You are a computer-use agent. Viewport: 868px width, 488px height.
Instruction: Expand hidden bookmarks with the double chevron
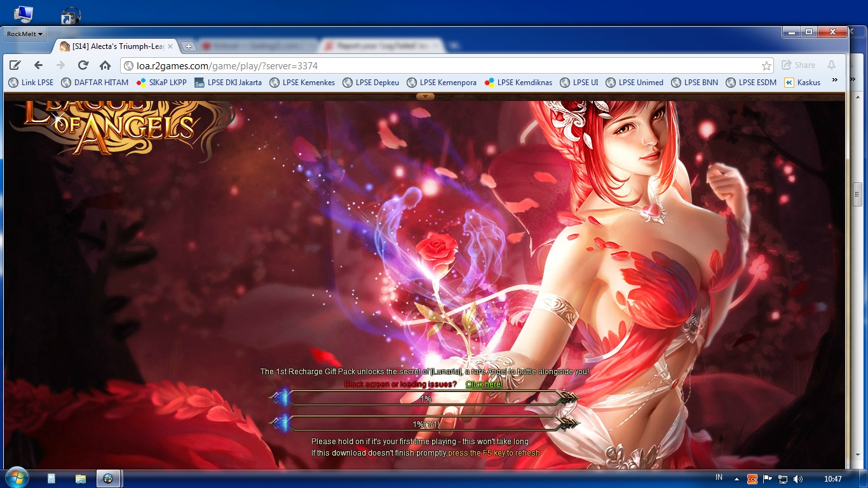point(834,80)
